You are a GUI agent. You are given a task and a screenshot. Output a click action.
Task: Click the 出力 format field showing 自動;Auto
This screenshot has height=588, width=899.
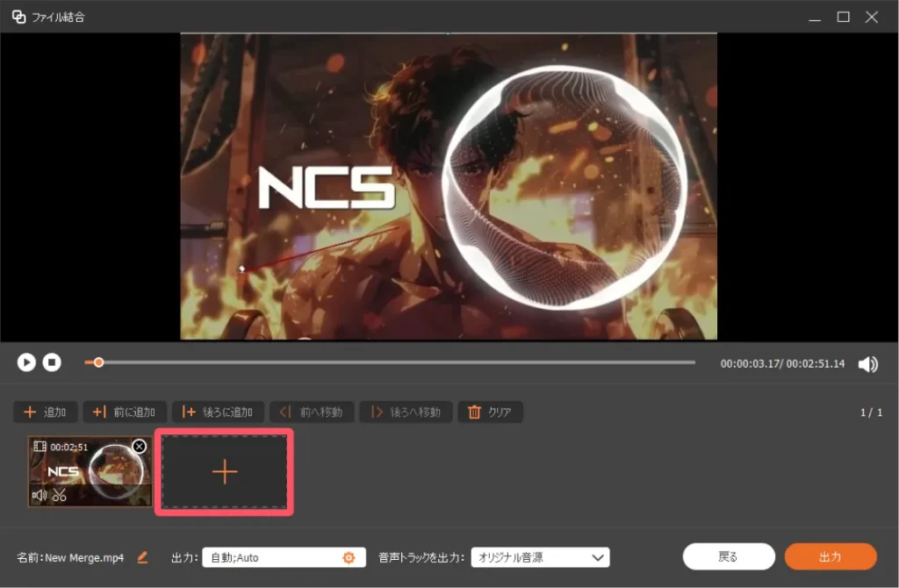pyautogui.click(x=272, y=557)
